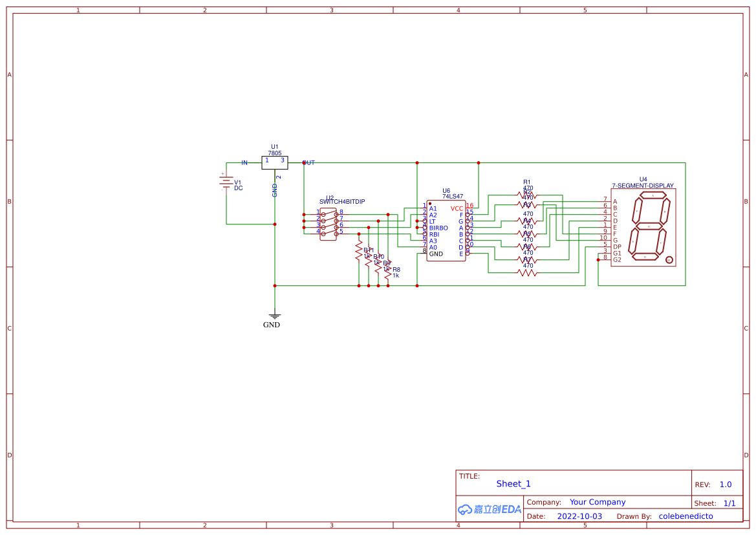Select the VCC pin label on U6
Image resolution: width=756 pixels, height=535 pixels.
click(x=457, y=208)
